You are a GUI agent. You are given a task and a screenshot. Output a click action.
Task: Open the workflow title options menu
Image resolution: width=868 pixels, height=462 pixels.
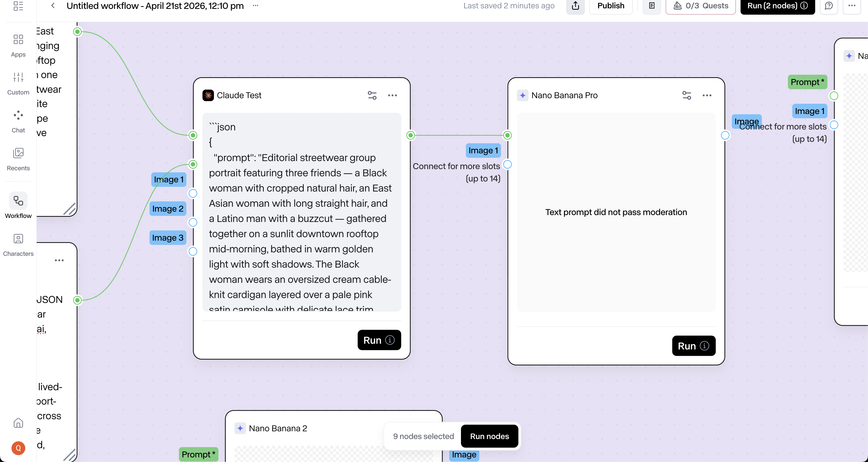tap(255, 5)
